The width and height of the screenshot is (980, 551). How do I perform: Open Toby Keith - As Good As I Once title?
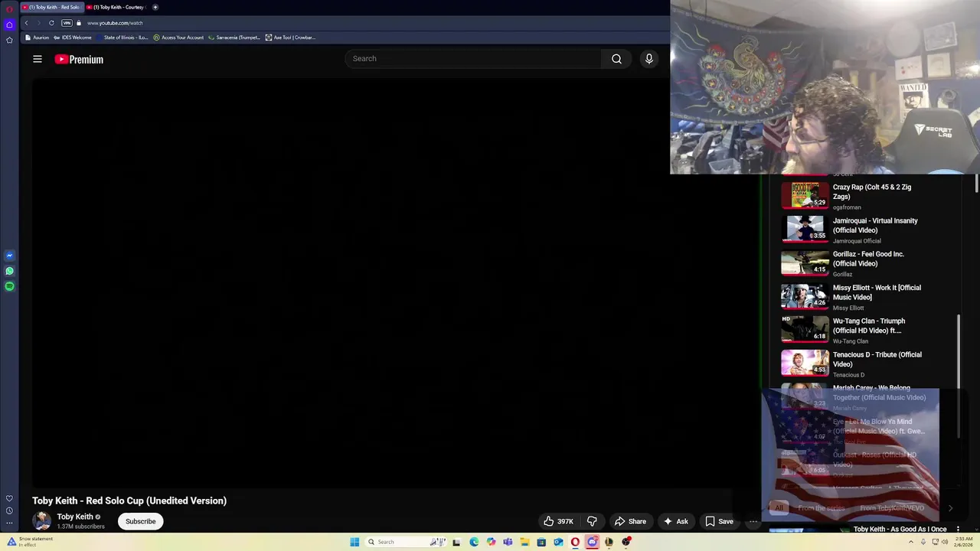coord(900,529)
